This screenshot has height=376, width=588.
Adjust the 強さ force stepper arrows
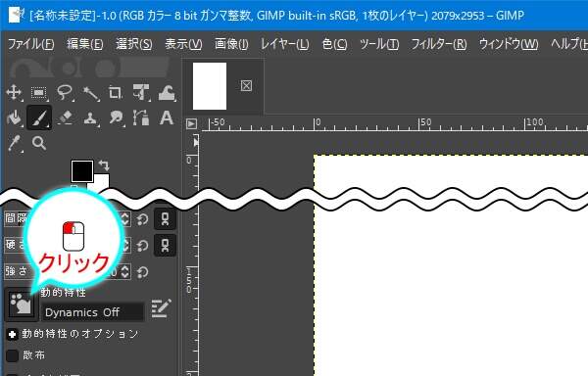tap(124, 271)
